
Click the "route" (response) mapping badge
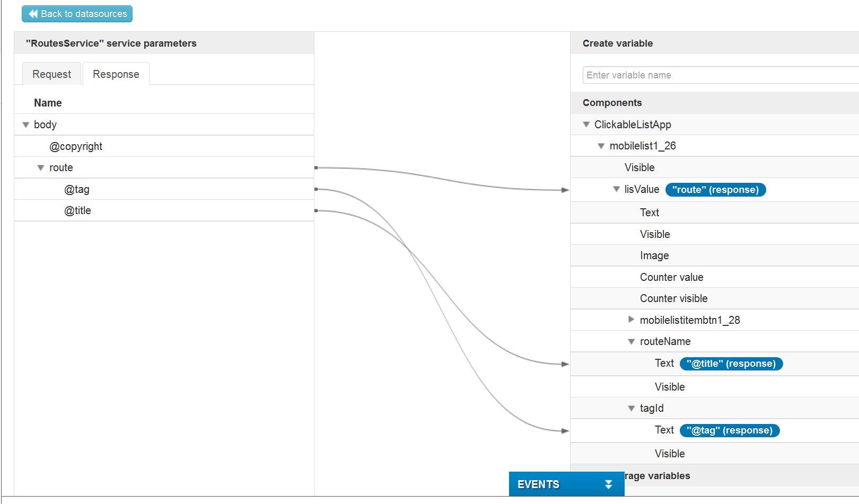point(715,190)
